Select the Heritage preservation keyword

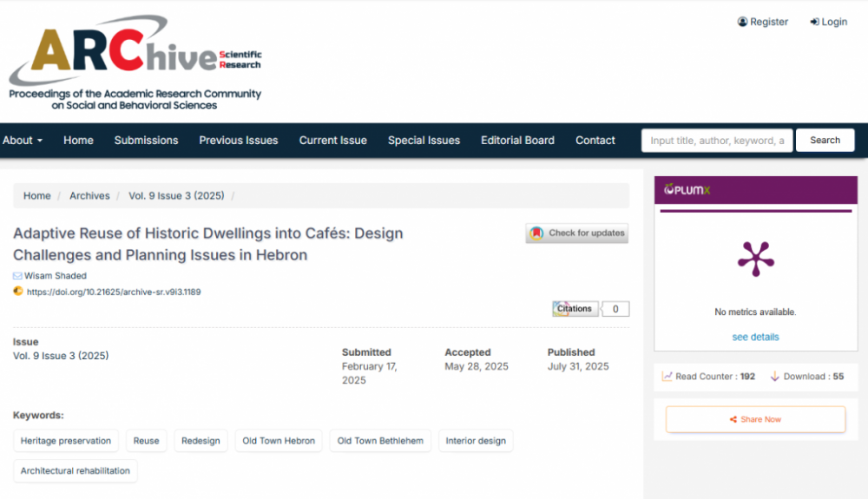coord(66,441)
